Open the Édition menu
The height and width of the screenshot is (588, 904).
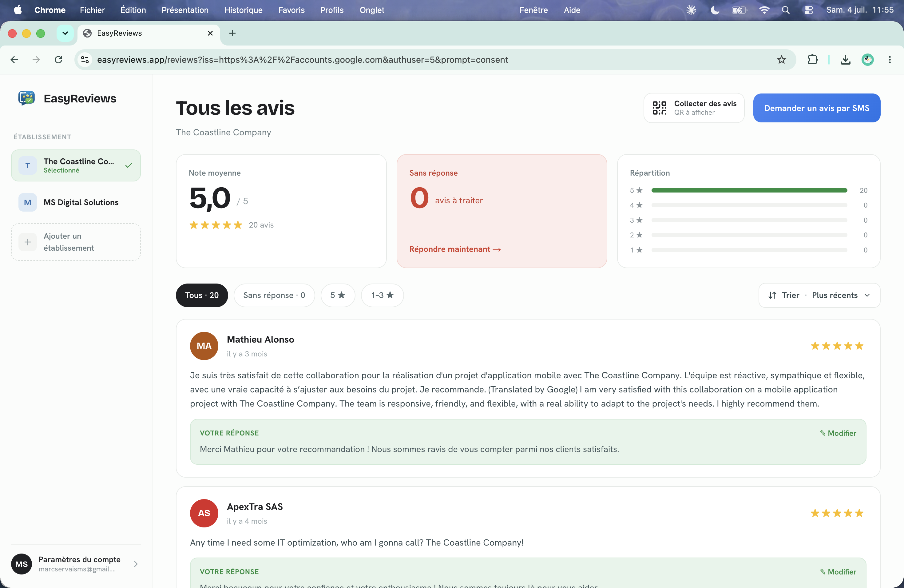[133, 10]
